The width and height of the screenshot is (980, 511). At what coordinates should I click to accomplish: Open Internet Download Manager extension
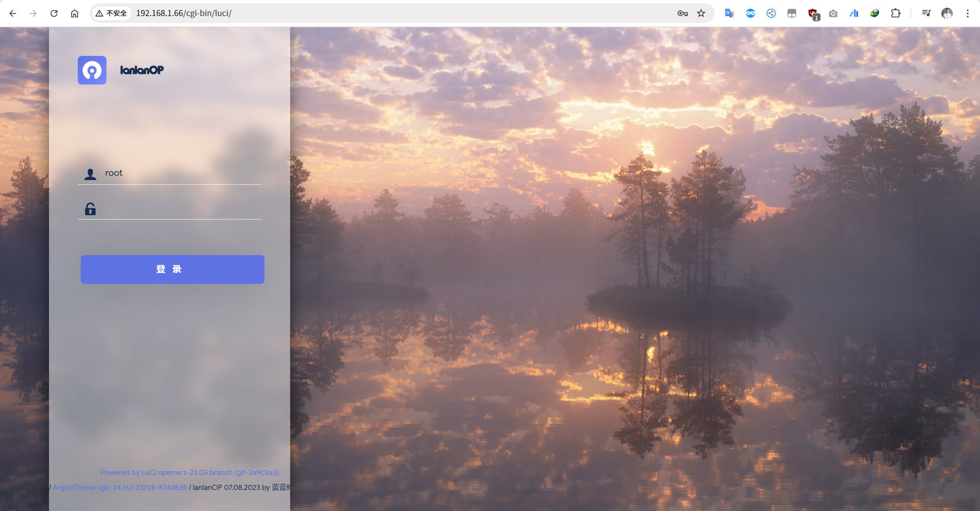pyautogui.click(x=874, y=13)
